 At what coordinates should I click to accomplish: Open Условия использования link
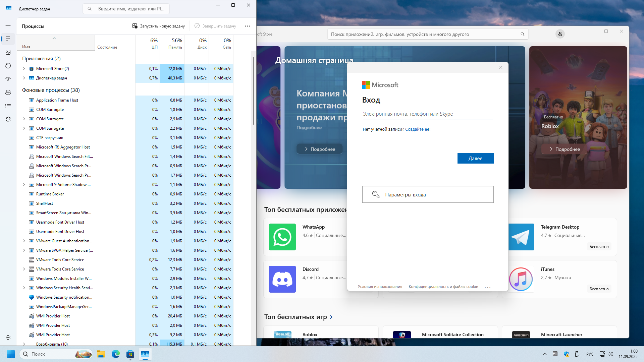click(x=380, y=287)
